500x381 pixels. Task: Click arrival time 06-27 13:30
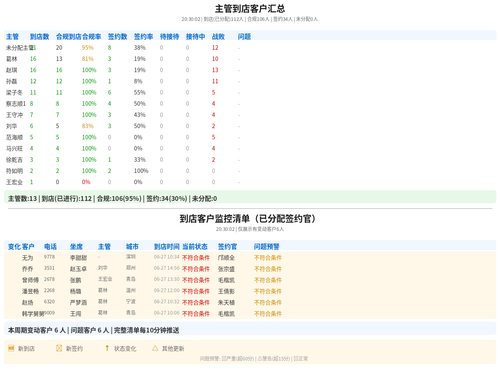coord(167,279)
